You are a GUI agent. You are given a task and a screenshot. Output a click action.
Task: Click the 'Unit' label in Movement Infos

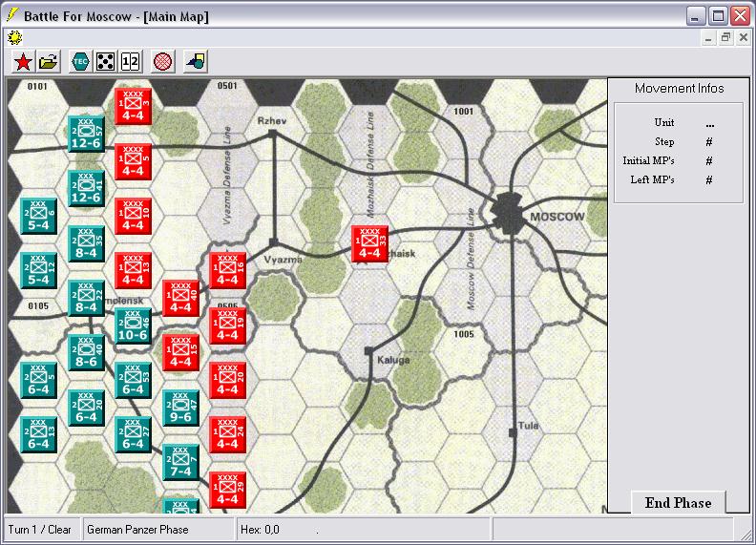tap(664, 122)
